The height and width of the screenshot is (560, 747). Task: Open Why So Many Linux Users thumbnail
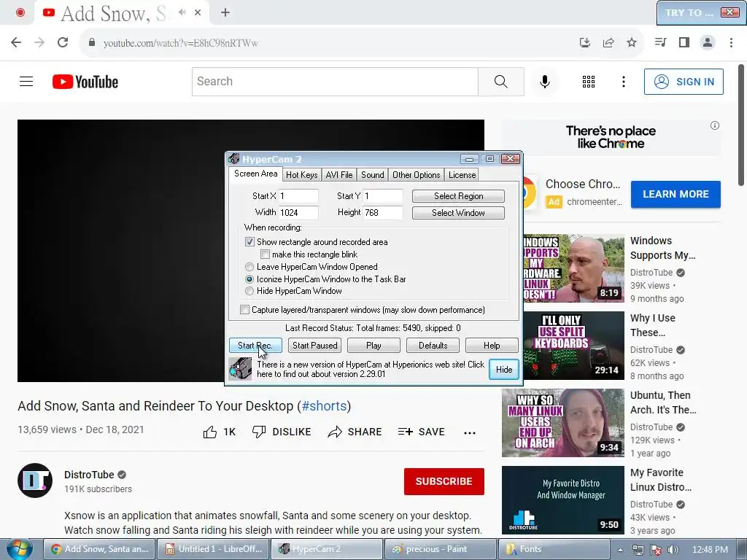coord(562,423)
